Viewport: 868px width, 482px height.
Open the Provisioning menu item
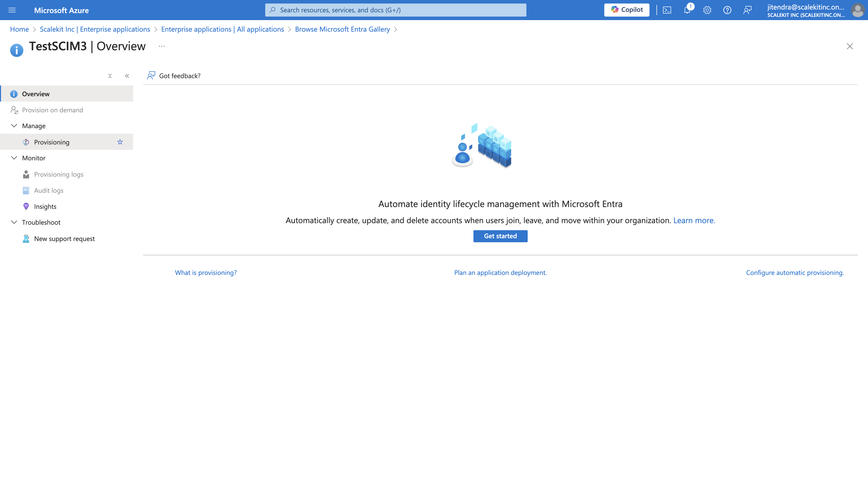point(67,142)
